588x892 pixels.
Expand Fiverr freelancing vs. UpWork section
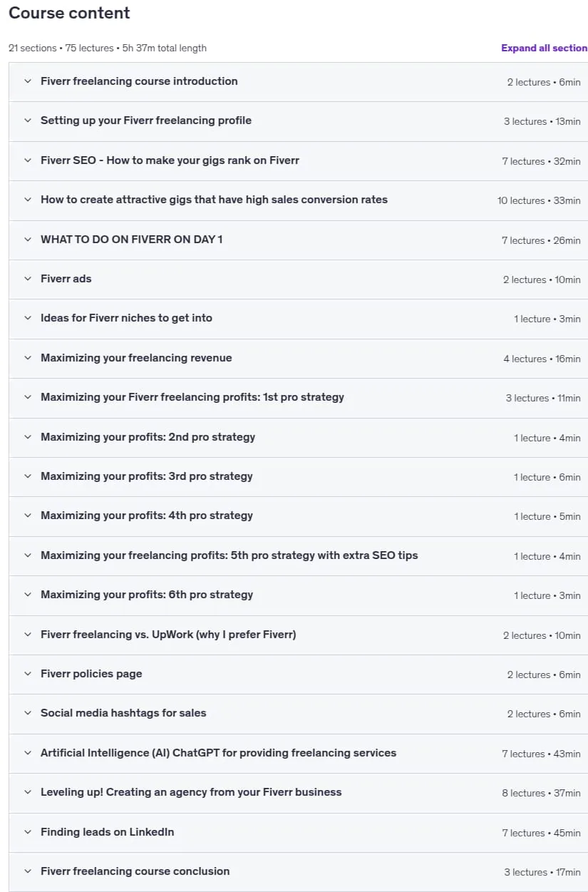click(x=299, y=635)
